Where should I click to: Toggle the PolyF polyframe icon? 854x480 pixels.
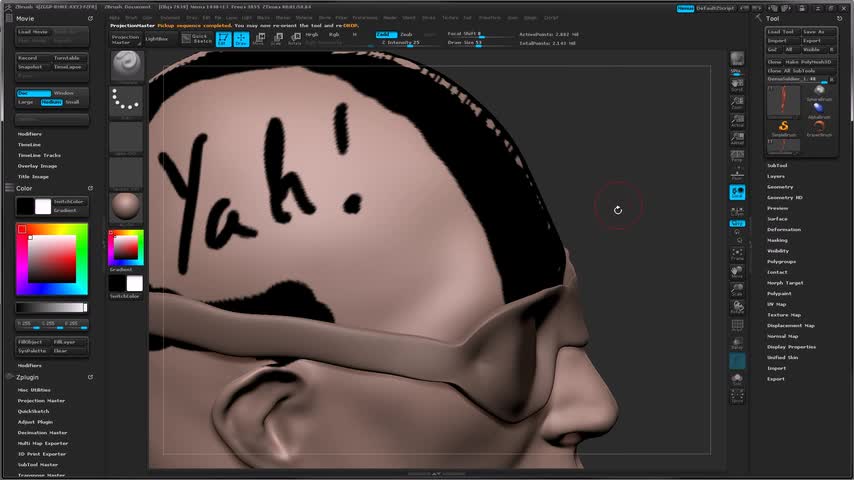pos(737,326)
